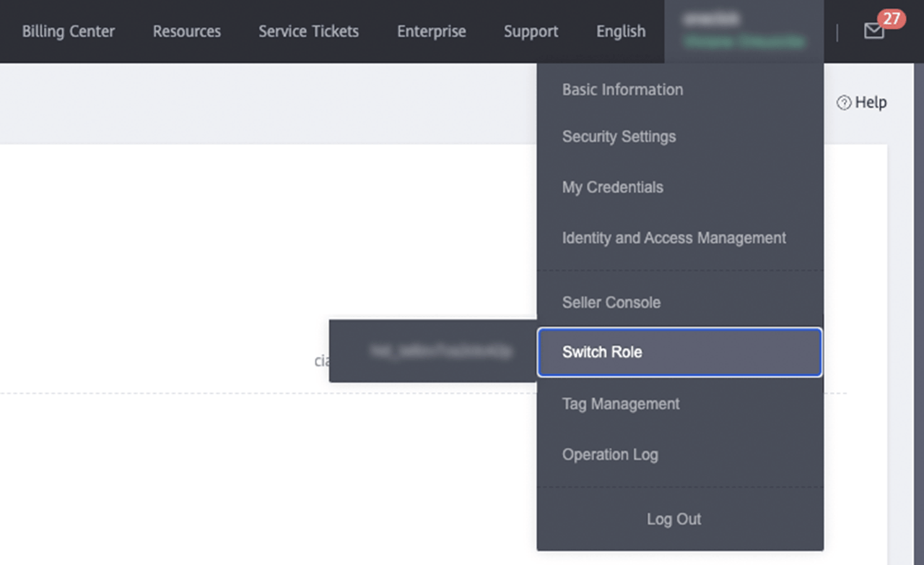Open Billing Center in top navigation
The image size is (924, 565).
coord(68,32)
